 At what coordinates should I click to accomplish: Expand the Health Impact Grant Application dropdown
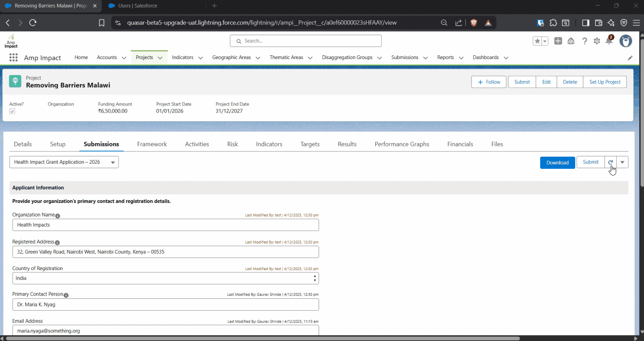(x=64, y=162)
